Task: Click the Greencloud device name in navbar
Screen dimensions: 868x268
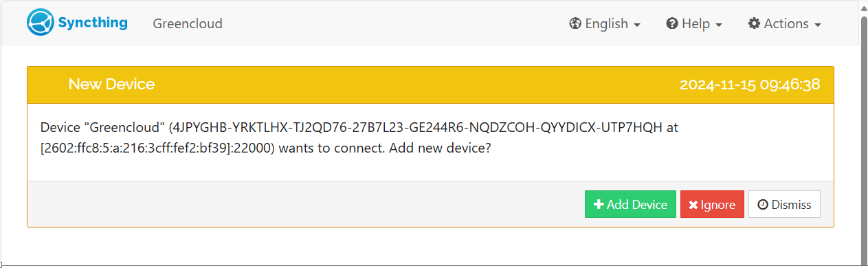Action: pyautogui.click(x=188, y=23)
